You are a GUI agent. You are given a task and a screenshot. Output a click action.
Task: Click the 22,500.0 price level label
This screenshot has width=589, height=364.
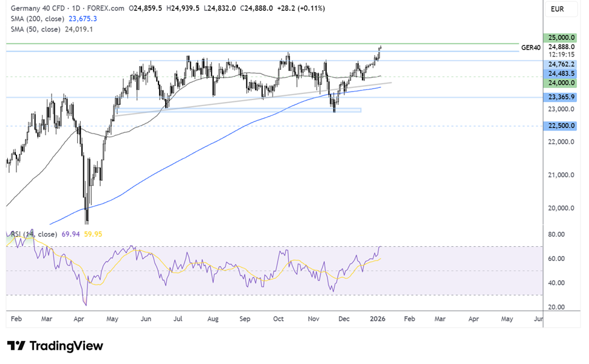[x=561, y=126]
